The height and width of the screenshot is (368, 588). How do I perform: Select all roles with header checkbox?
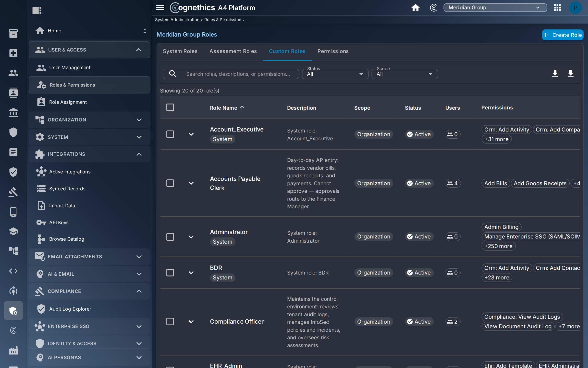pyautogui.click(x=170, y=107)
